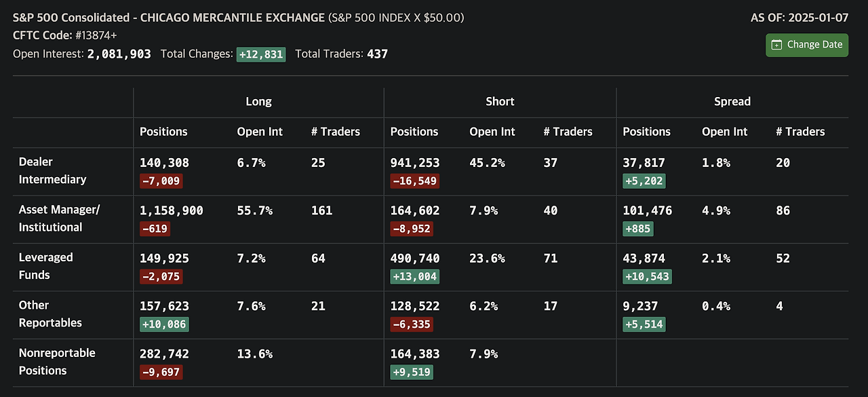Viewport: 868px width, 397px height.
Task: Click the Short column group header
Action: point(500,101)
